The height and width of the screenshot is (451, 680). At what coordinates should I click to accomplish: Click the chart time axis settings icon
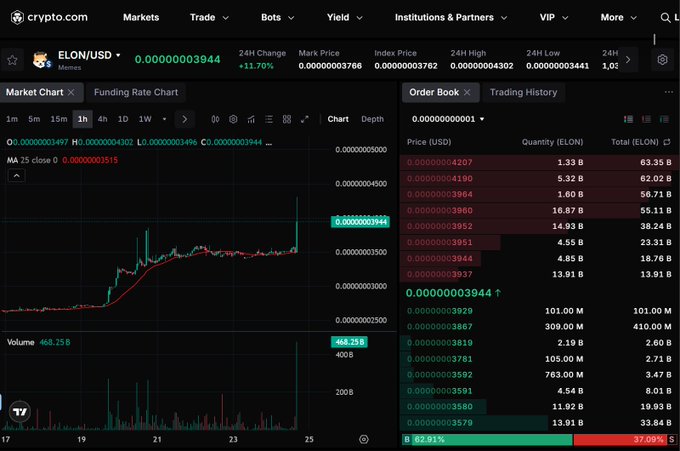pyautogui.click(x=364, y=439)
